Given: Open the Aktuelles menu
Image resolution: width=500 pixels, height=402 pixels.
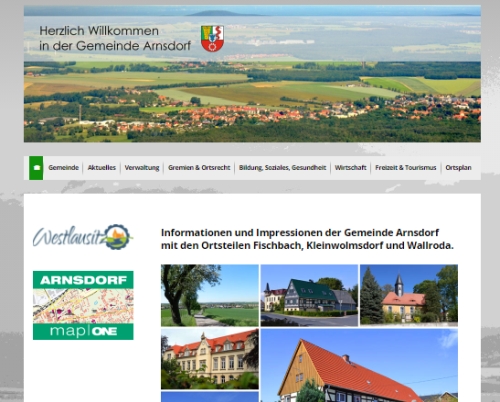Looking at the screenshot, I should click(101, 168).
